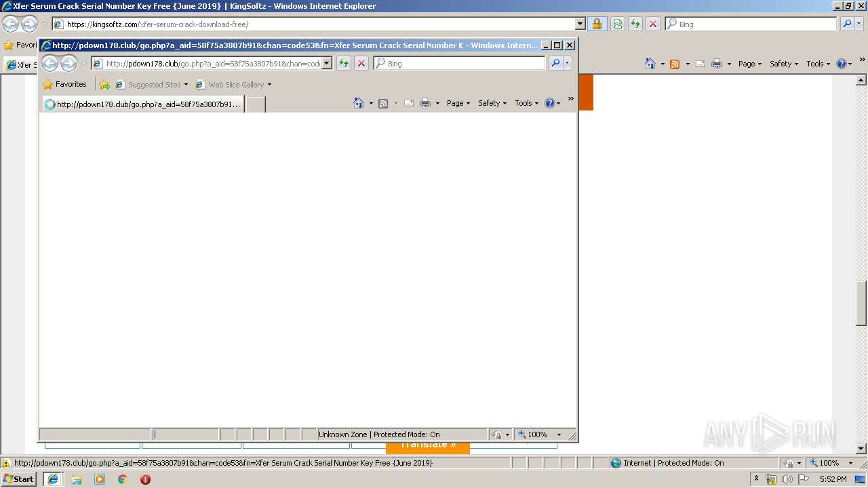This screenshot has width=868, height=488.
Task: Select the pdown178.club tab in popup
Action: [142, 104]
